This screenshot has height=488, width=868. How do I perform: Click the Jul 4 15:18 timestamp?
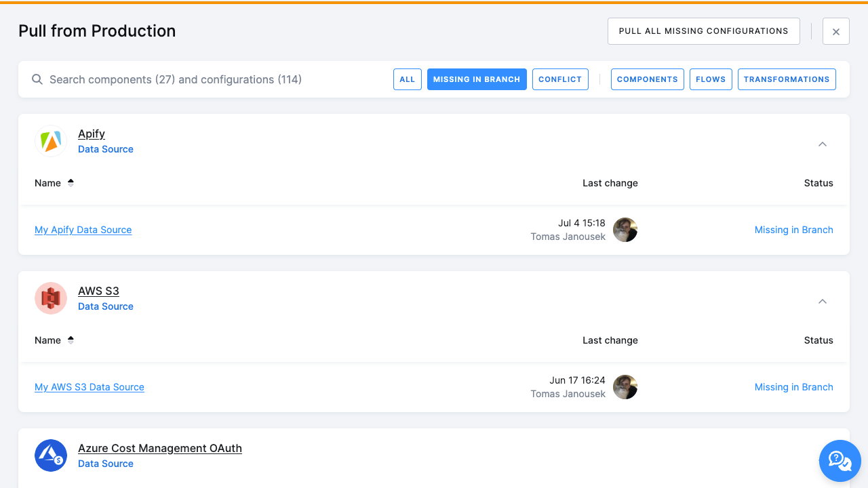coord(582,223)
